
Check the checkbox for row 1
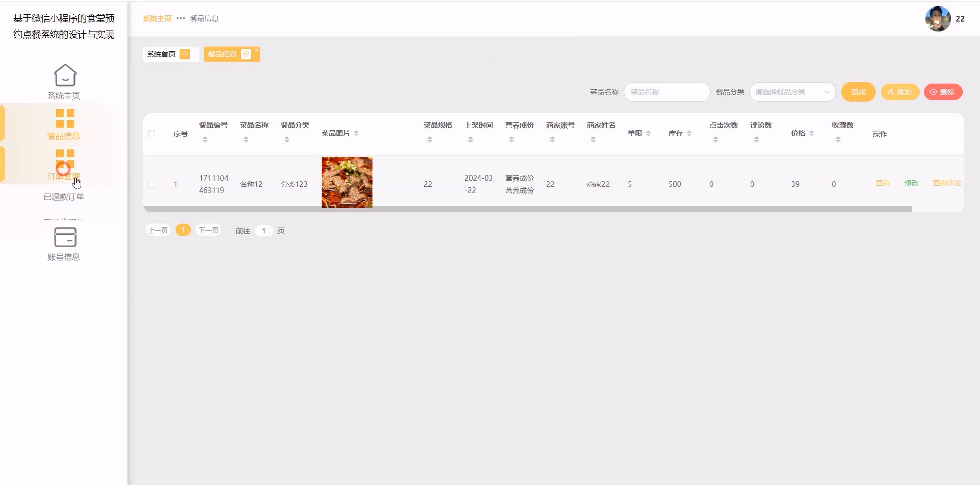coord(151,184)
